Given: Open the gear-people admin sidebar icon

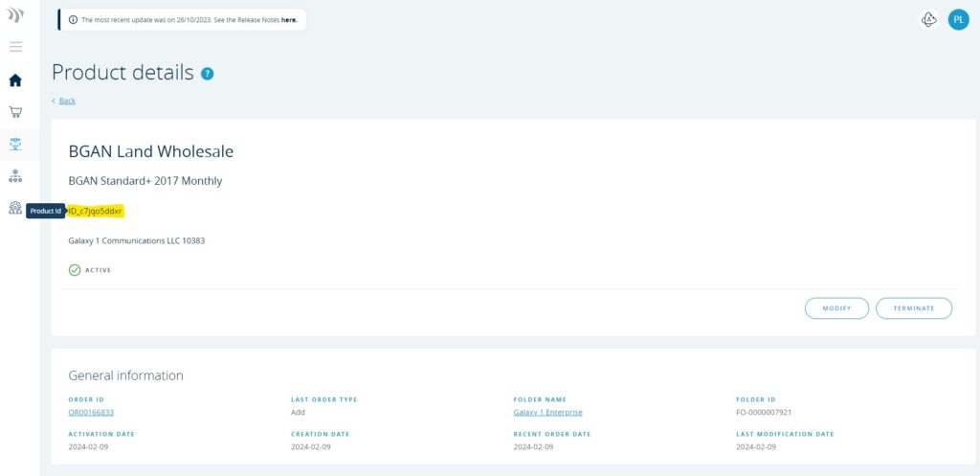Looking at the screenshot, I should 15,208.
